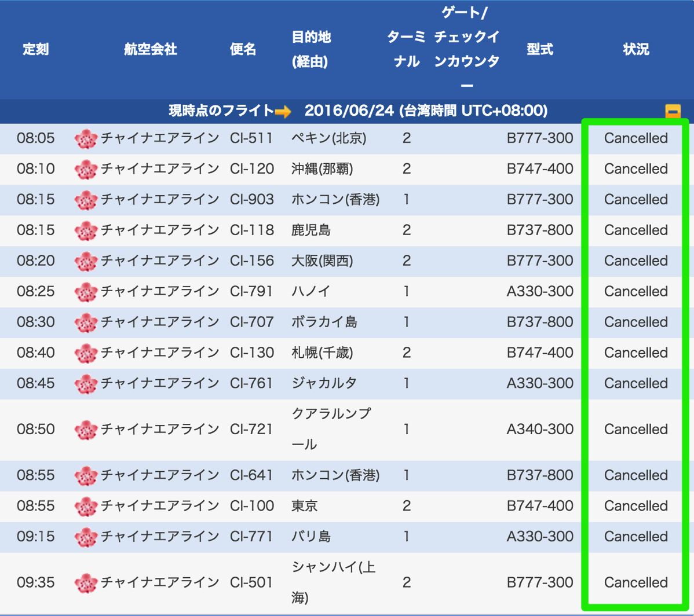Viewport: 694px width, 616px height.
Task: Click the airline logo in the Kagoshima row
Action: (x=86, y=230)
